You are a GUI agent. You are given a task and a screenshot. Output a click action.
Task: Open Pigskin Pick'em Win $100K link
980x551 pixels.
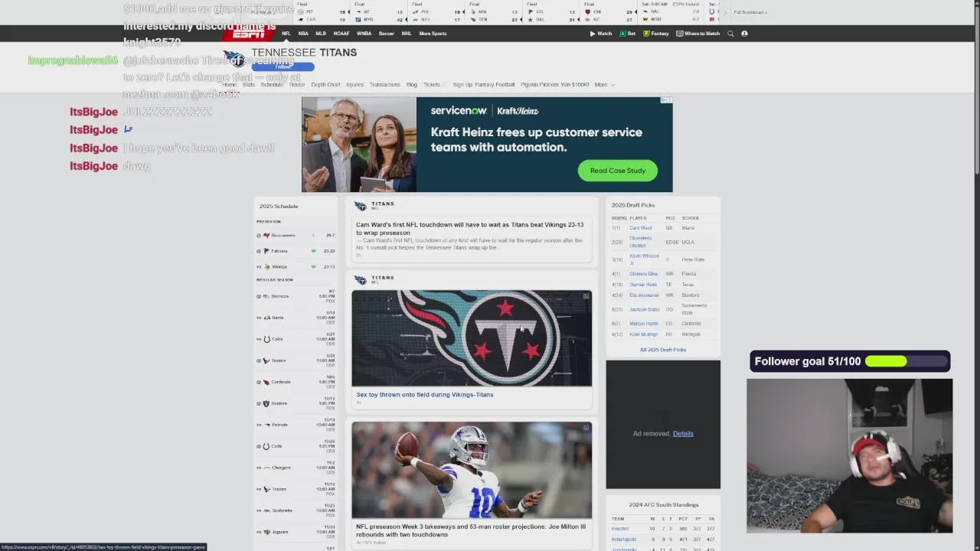click(x=555, y=85)
